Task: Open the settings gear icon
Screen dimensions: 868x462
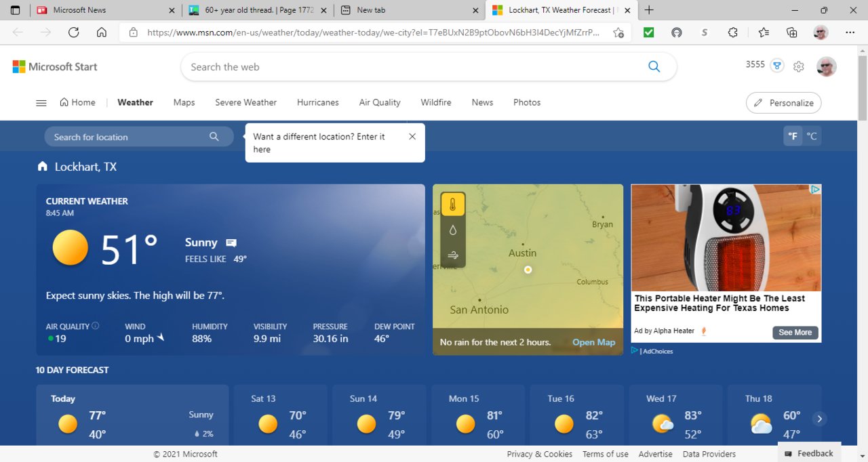Action: (799, 66)
